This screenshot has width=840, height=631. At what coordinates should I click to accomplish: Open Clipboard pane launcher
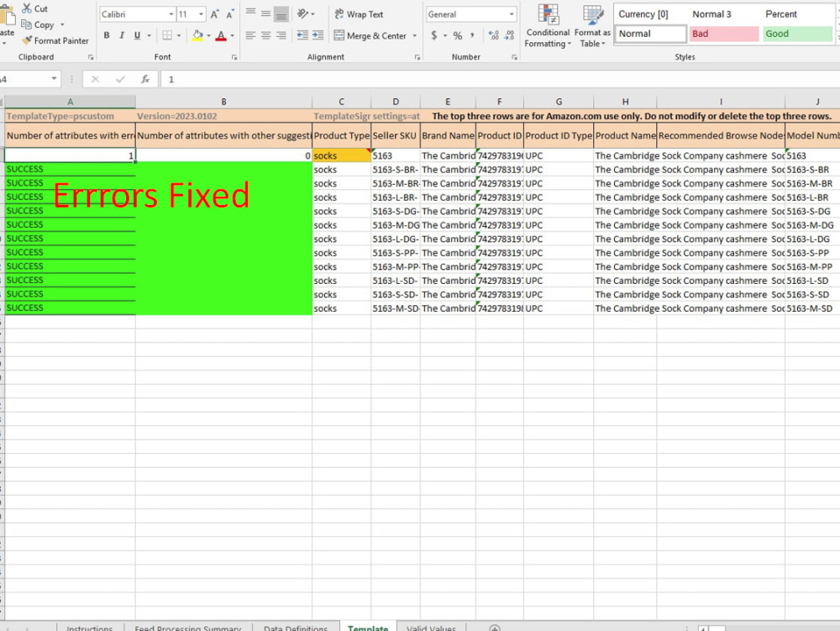[91, 57]
